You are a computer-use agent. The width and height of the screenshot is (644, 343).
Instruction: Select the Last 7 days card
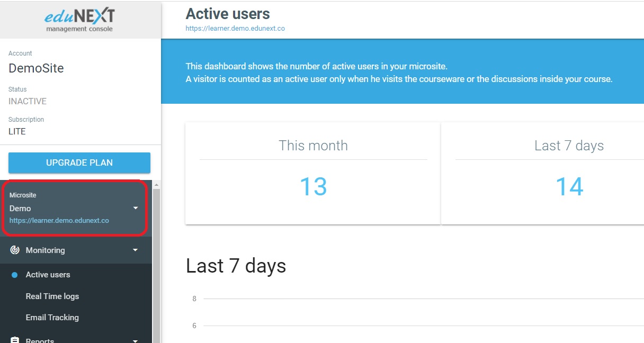[x=542, y=173]
